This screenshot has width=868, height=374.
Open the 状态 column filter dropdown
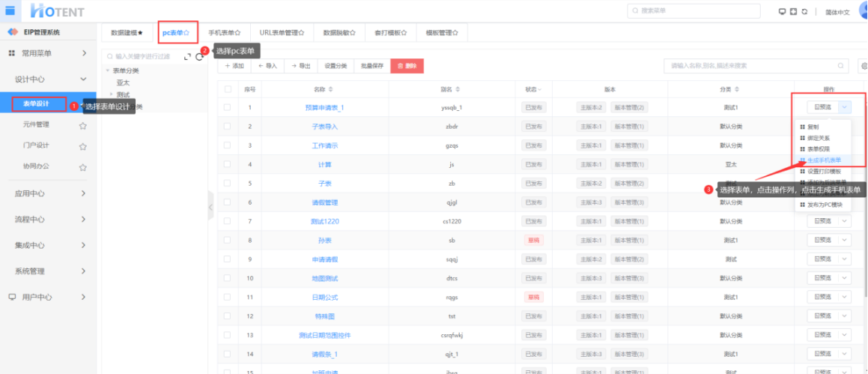click(x=539, y=89)
